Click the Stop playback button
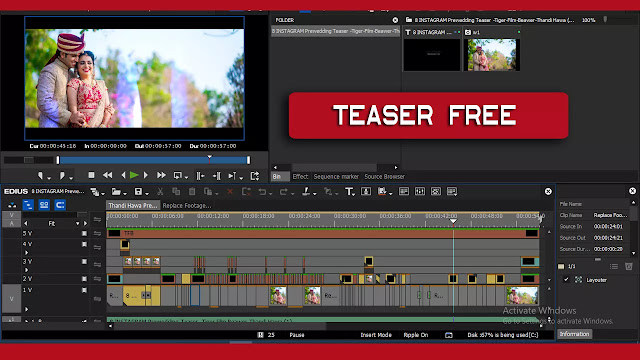 [91, 175]
